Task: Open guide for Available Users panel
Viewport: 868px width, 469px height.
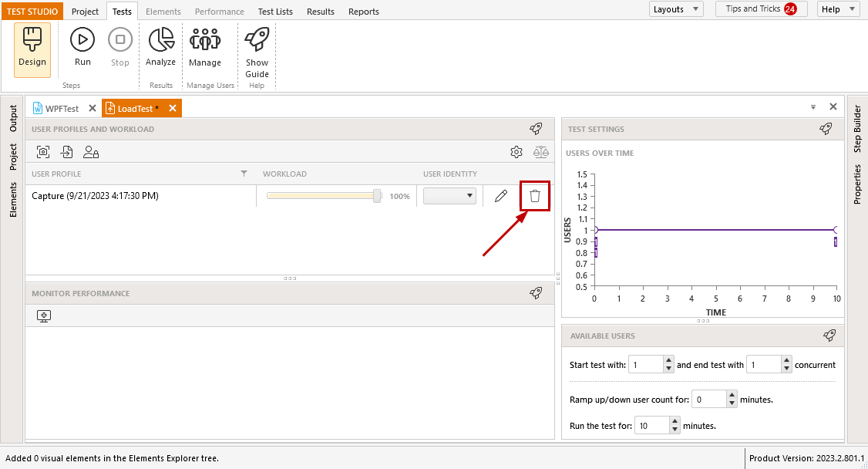Action: point(829,335)
